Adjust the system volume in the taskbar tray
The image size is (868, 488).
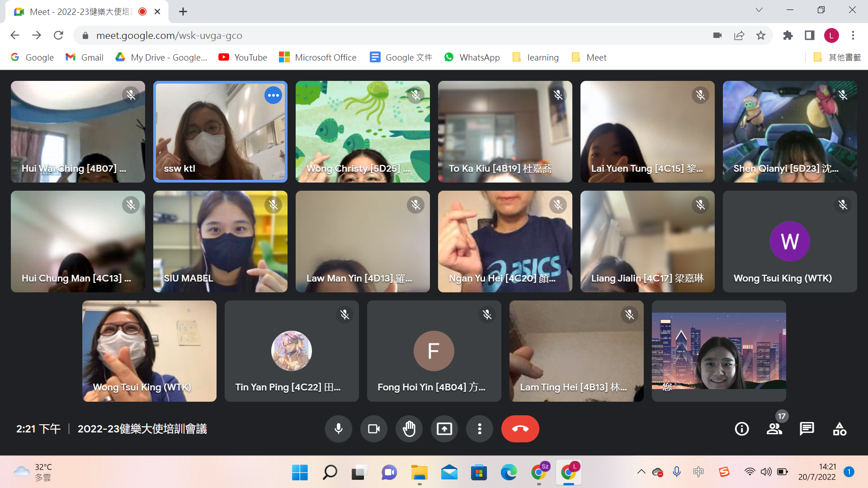766,472
